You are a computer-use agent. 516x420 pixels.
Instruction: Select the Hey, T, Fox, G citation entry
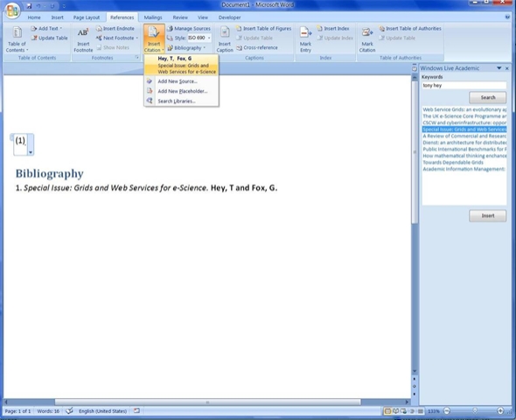pos(181,65)
